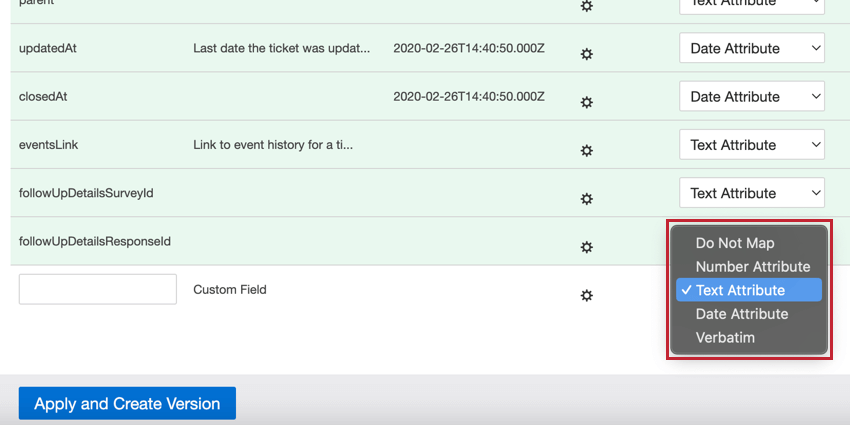Choose the Verbatim mapping option
850x425 pixels.
point(725,338)
